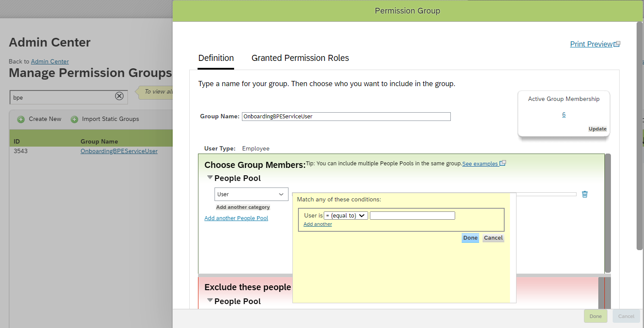
Task: Collapse the People Pool under Choose Group Members
Action: pos(210,177)
